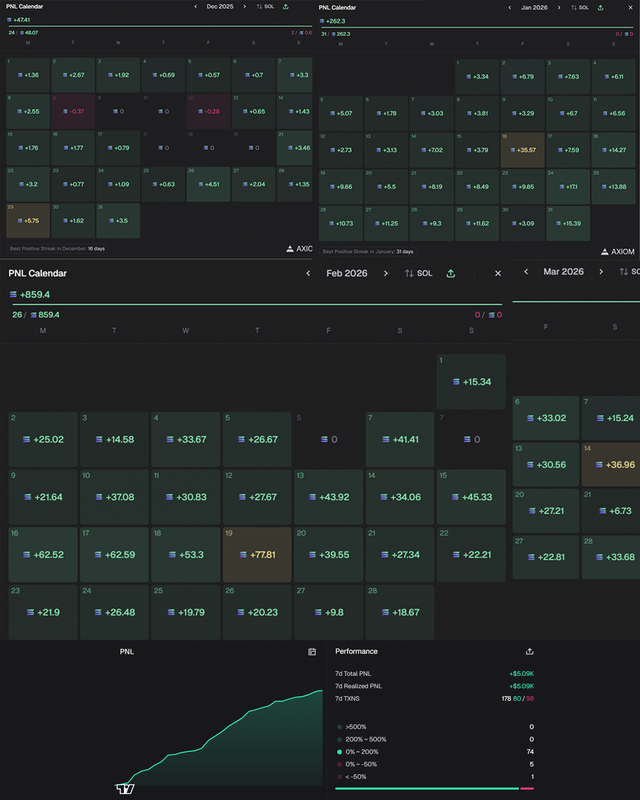The width and height of the screenshot is (640, 800).
Task: Click the +17.1 value on Jan 24
Action: tap(568, 187)
